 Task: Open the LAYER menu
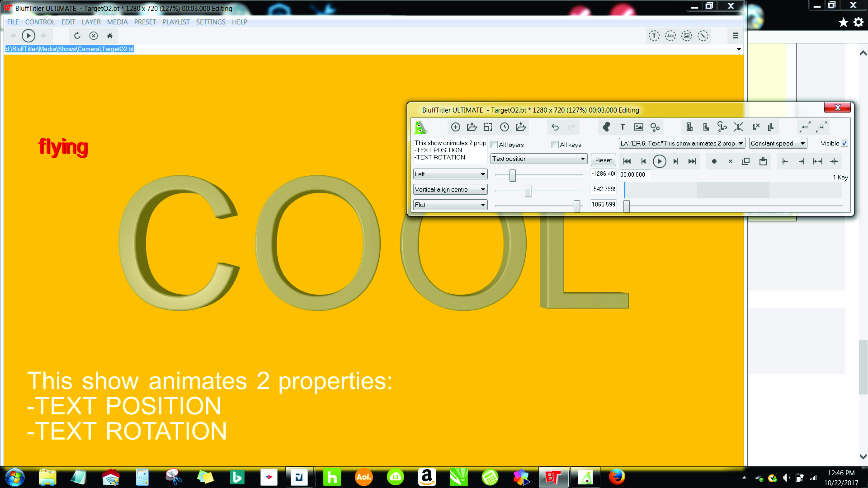pos(91,22)
